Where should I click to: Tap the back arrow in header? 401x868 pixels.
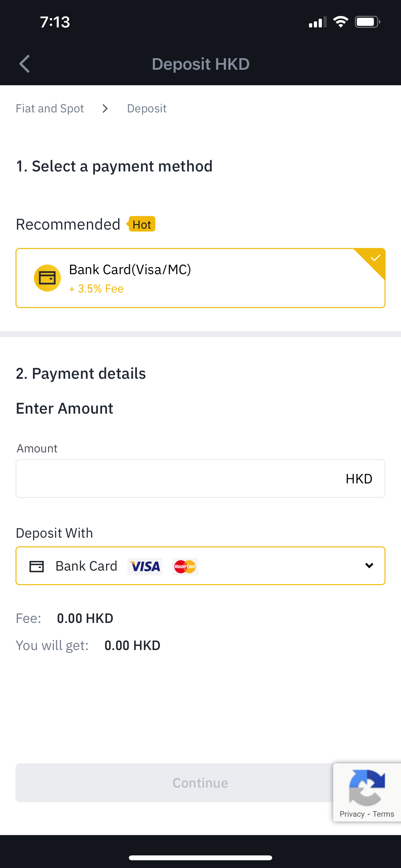25,64
